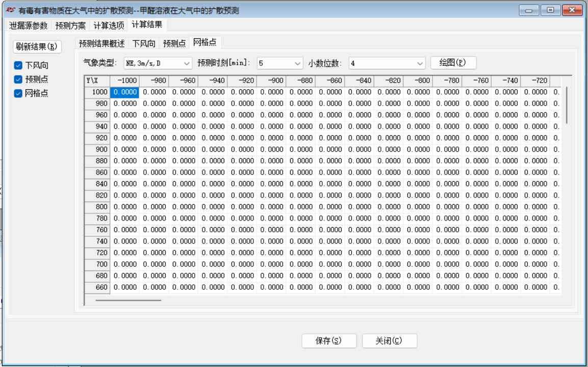Open the 下风向 sub-tab
The width and height of the screenshot is (588, 367).
tap(144, 43)
